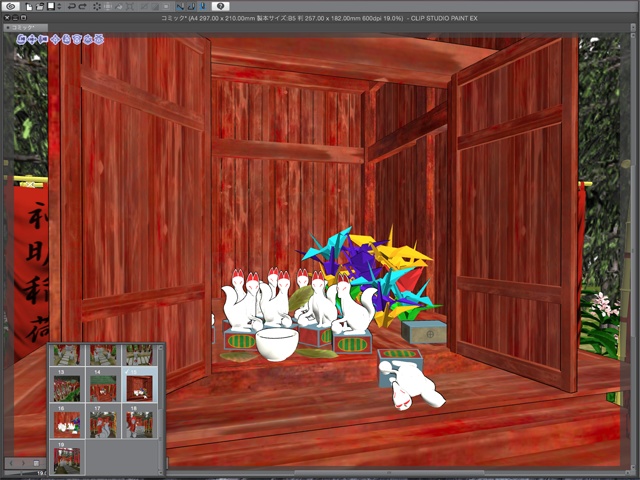The height and width of the screenshot is (480, 640).
Task: Choose camera preset thumbnail 14
Action: tap(103, 386)
